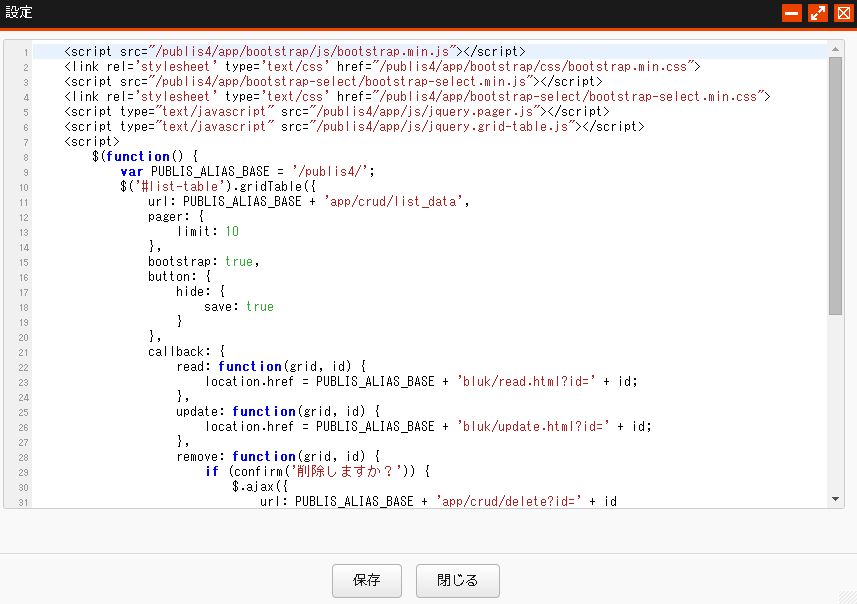Click the confirm('削除しますか？') line
This screenshot has width=857, height=604.
[318, 472]
